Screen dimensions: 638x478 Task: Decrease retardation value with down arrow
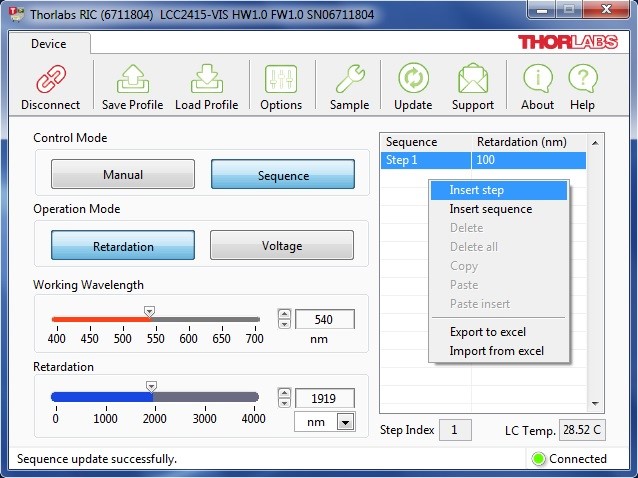click(284, 404)
